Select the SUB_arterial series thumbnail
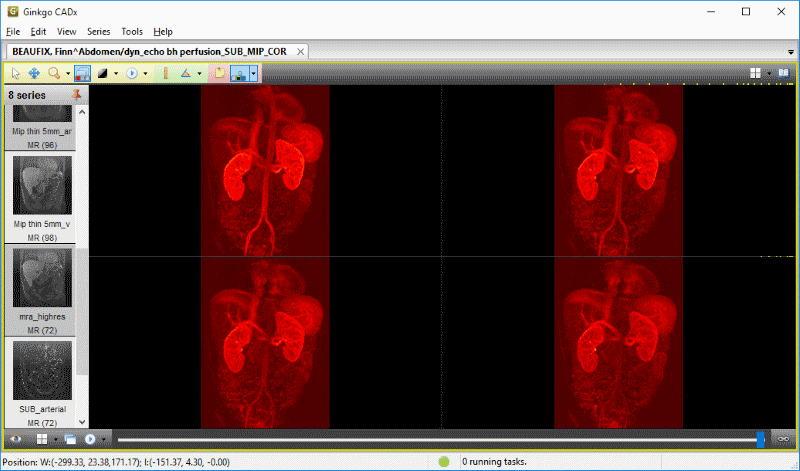The width and height of the screenshot is (800, 471). coord(42,370)
